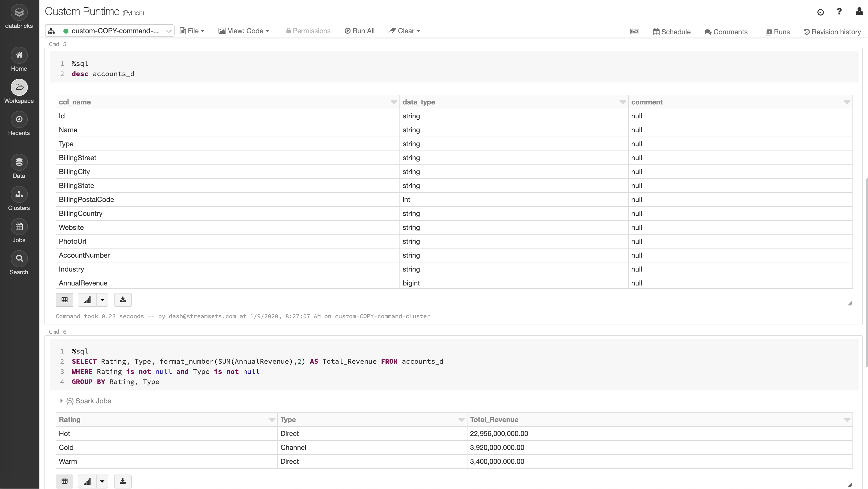Open the File menu
The image size is (868, 489).
[x=193, y=31]
